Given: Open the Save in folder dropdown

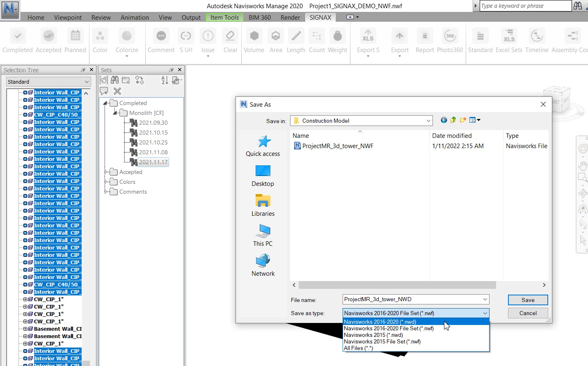Looking at the screenshot, I should (x=428, y=121).
